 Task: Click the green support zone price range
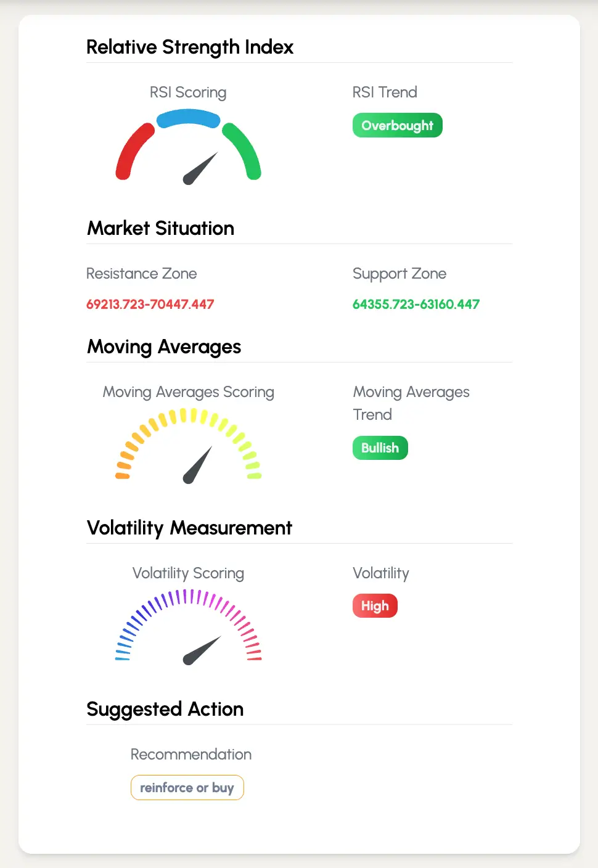[x=416, y=304]
